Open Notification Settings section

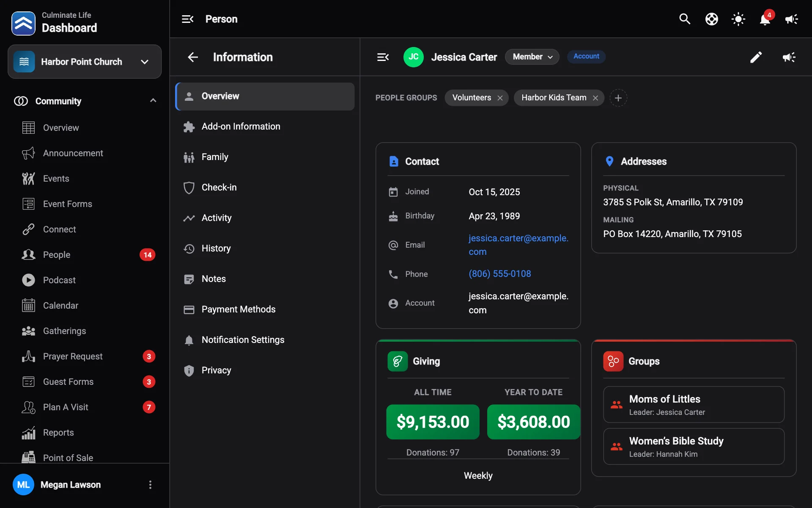[x=265, y=340]
